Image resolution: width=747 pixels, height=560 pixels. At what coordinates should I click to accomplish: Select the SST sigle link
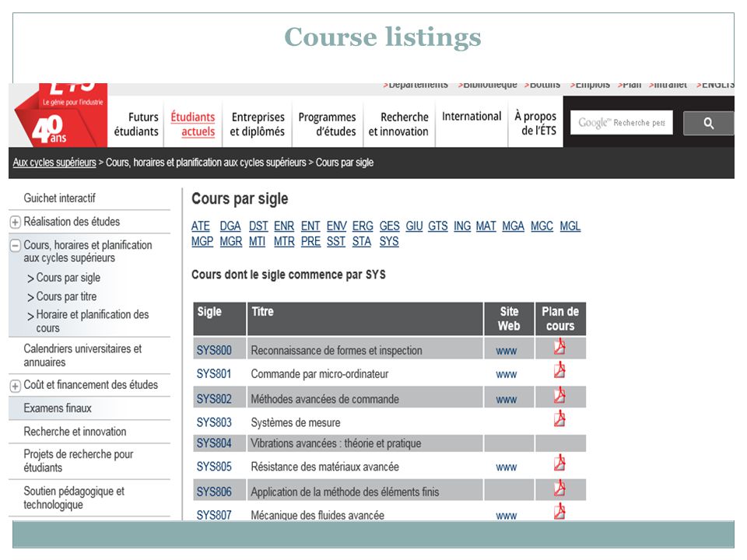click(x=336, y=241)
